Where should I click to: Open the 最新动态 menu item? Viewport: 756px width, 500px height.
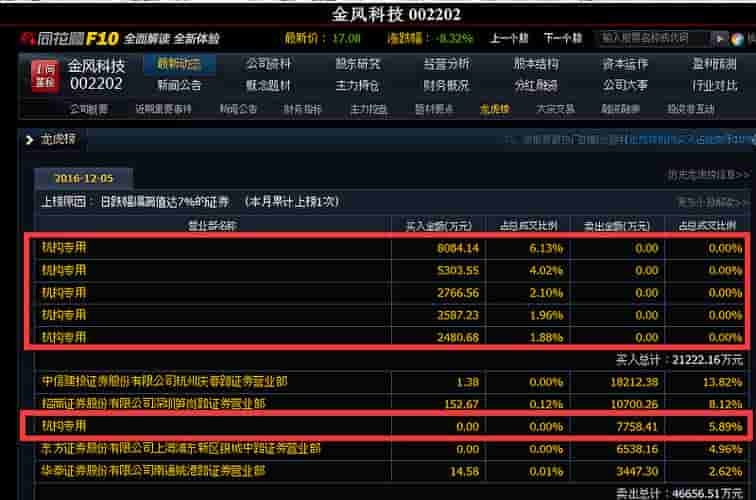click(179, 64)
